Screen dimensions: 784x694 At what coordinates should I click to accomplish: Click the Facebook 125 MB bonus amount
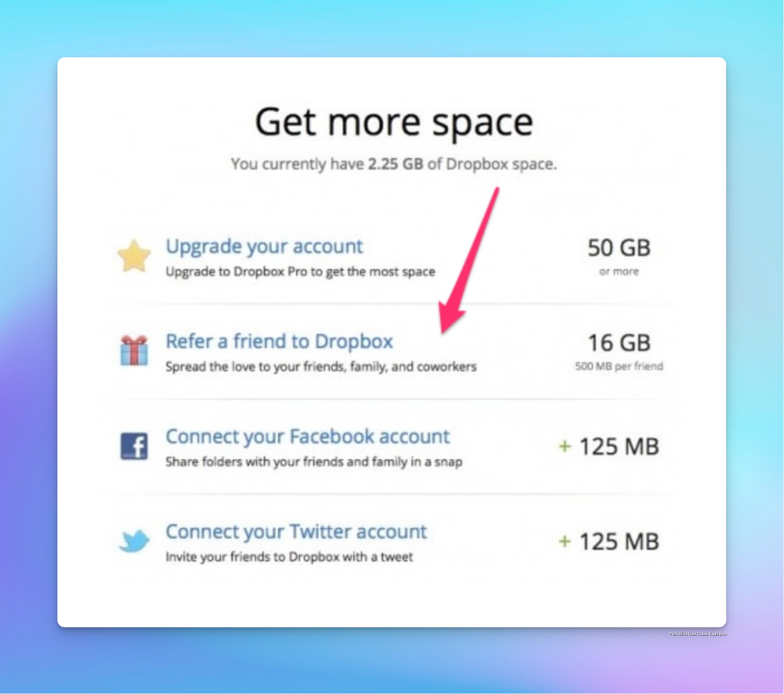tap(619, 446)
